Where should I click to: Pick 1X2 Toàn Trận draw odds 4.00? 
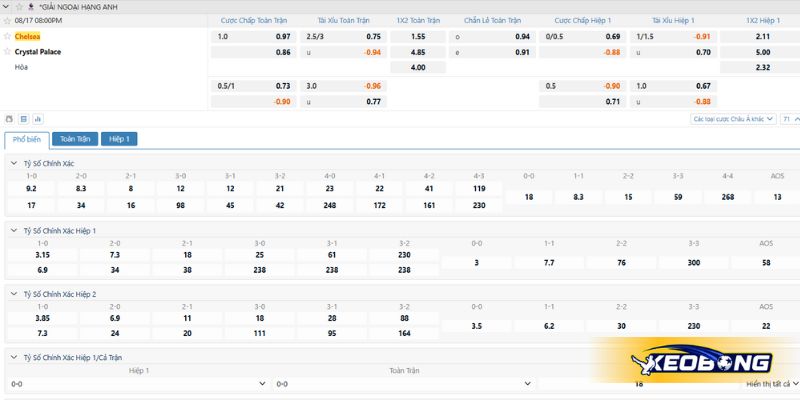(418, 67)
